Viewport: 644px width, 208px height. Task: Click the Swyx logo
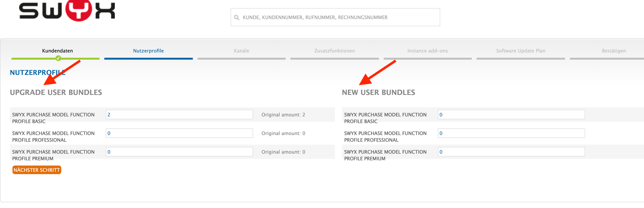pos(67,11)
